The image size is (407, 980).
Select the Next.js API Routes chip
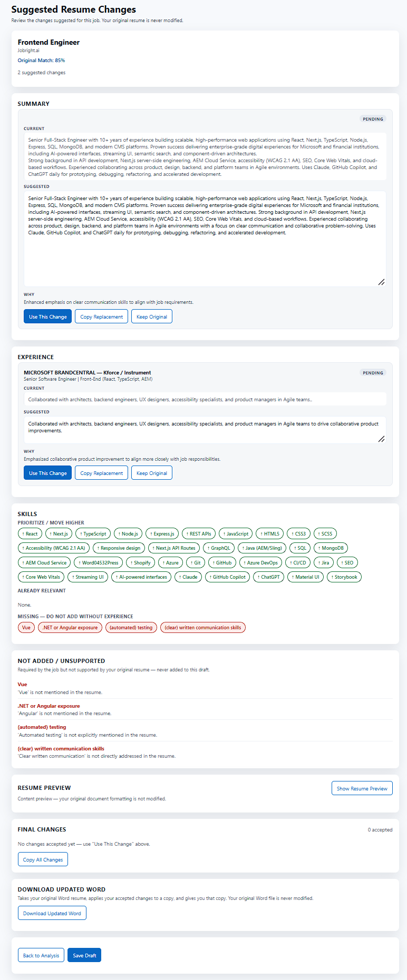[x=174, y=548]
